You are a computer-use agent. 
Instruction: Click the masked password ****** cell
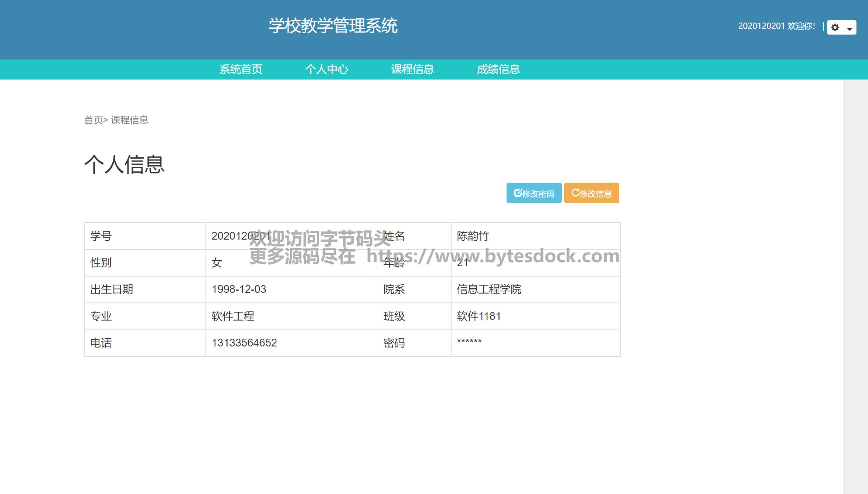tap(469, 341)
